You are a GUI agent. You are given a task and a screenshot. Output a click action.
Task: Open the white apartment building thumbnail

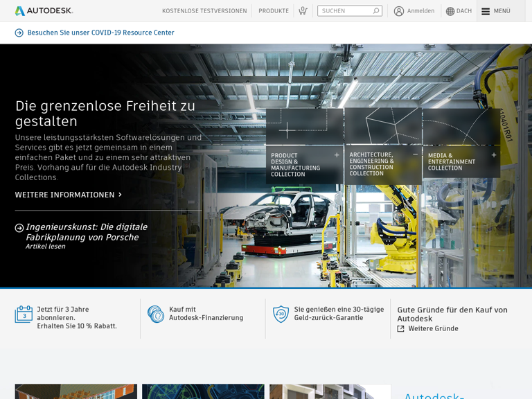[x=330, y=391]
